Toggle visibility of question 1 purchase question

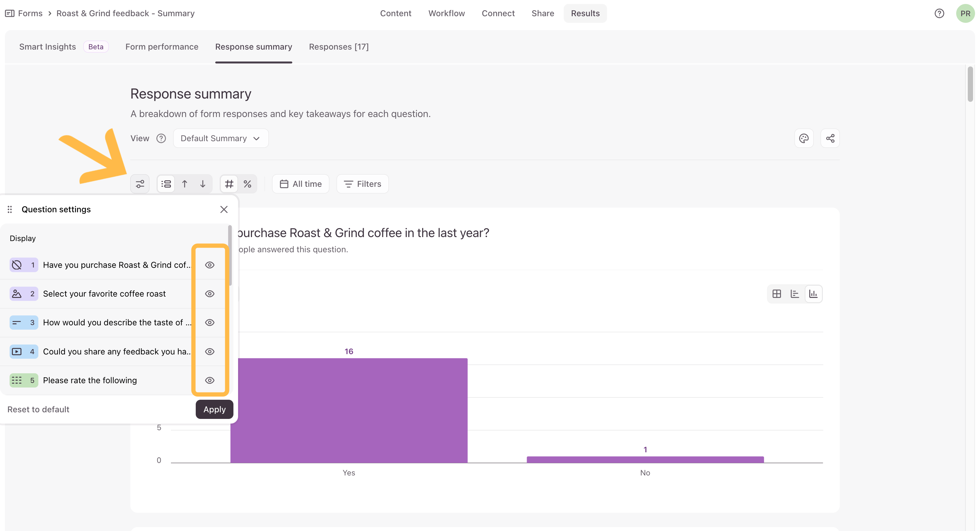tap(210, 265)
